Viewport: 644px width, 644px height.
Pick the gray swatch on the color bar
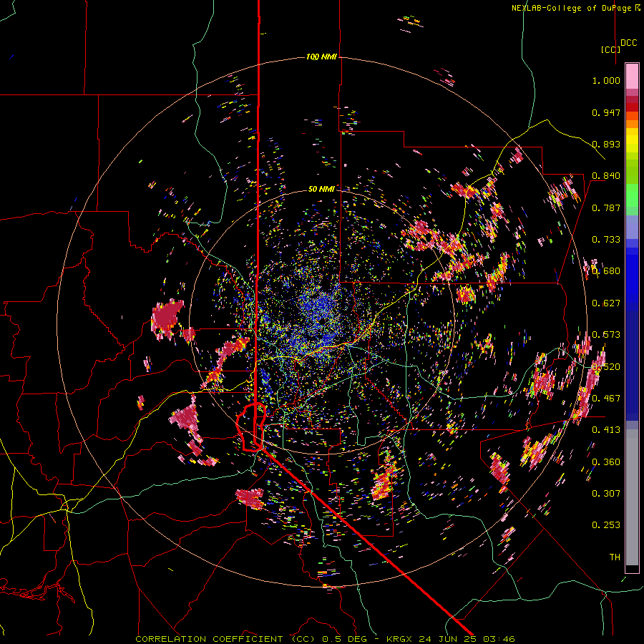coord(632,497)
